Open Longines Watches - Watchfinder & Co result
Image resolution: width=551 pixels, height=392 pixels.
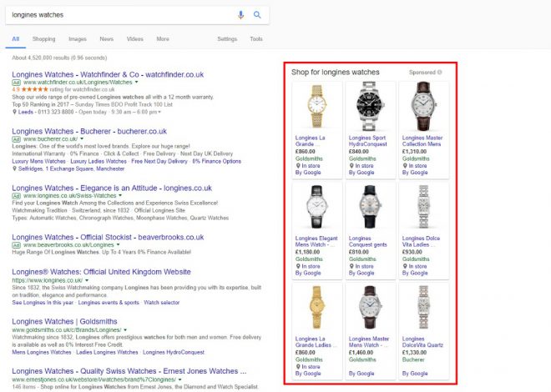pos(108,74)
